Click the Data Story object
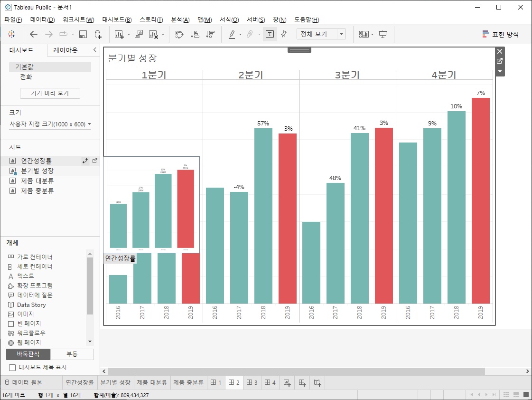532x400 pixels. [27, 305]
